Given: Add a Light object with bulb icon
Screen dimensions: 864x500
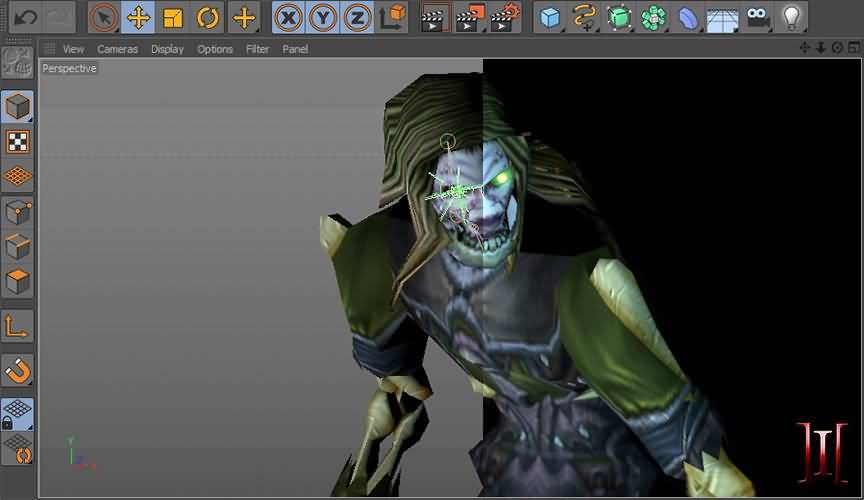Looking at the screenshot, I should pyautogui.click(x=791, y=18).
